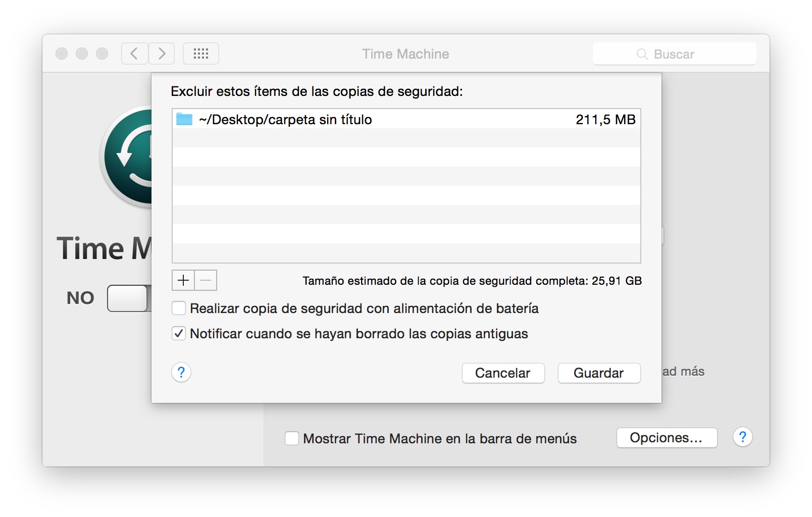The width and height of the screenshot is (812, 517).
Task: Click Tamaño estimado de la copia text
Action: [x=472, y=281]
